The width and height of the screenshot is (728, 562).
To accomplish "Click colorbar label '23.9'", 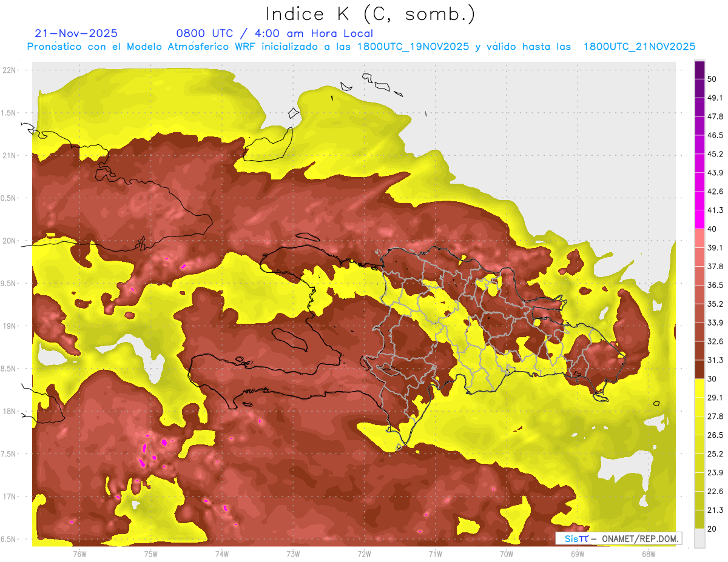I will (x=715, y=473).
